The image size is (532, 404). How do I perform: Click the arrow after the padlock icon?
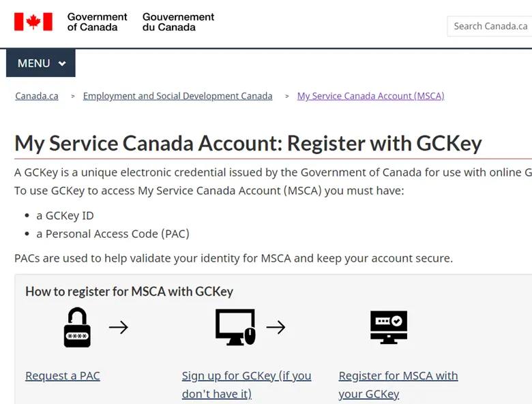coord(119,328)
